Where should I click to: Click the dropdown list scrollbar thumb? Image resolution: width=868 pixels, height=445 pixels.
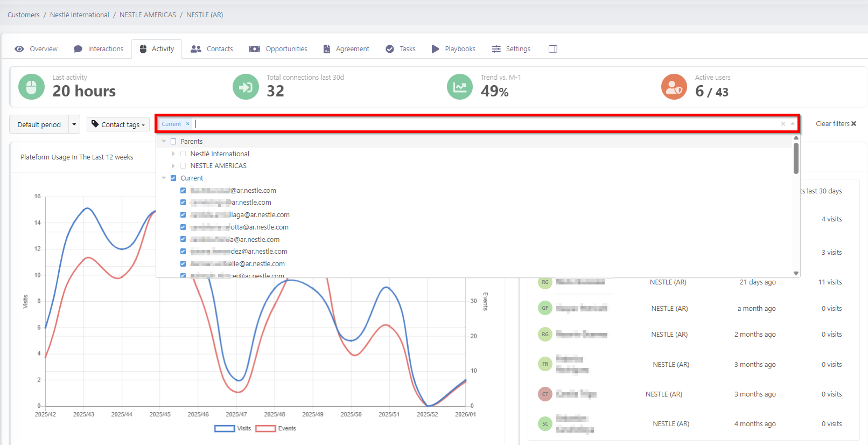click(796, 158)
